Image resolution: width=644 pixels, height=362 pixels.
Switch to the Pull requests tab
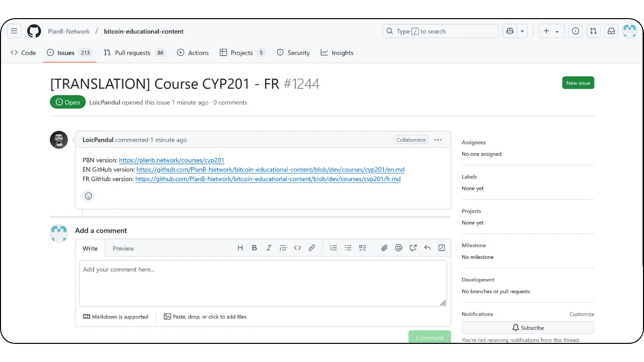point(134,53)
